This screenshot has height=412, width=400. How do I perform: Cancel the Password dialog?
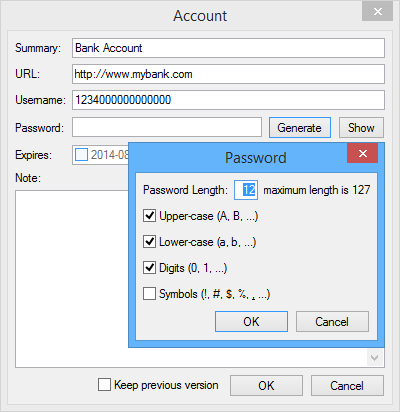332,322
